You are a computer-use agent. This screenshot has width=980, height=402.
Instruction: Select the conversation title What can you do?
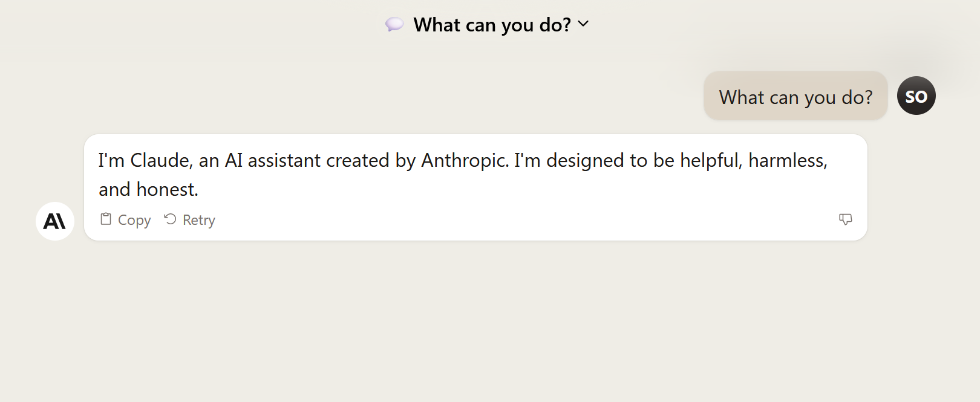point(491,24)
